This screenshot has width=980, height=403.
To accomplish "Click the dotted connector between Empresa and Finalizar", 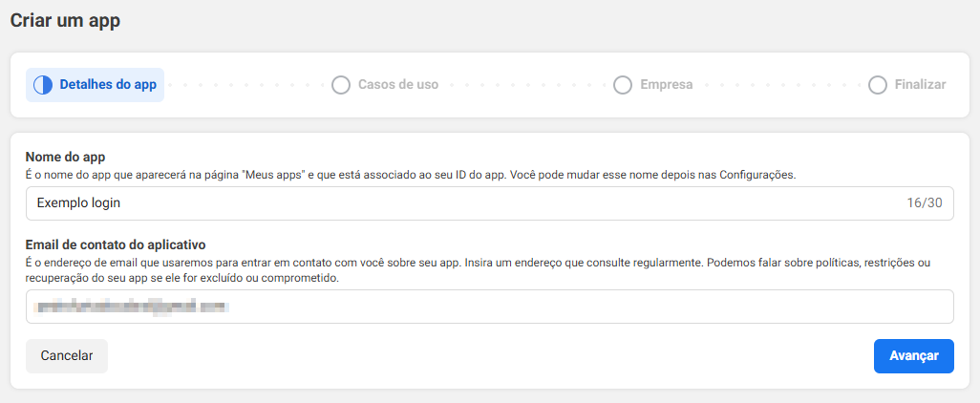I will (780, 85).
